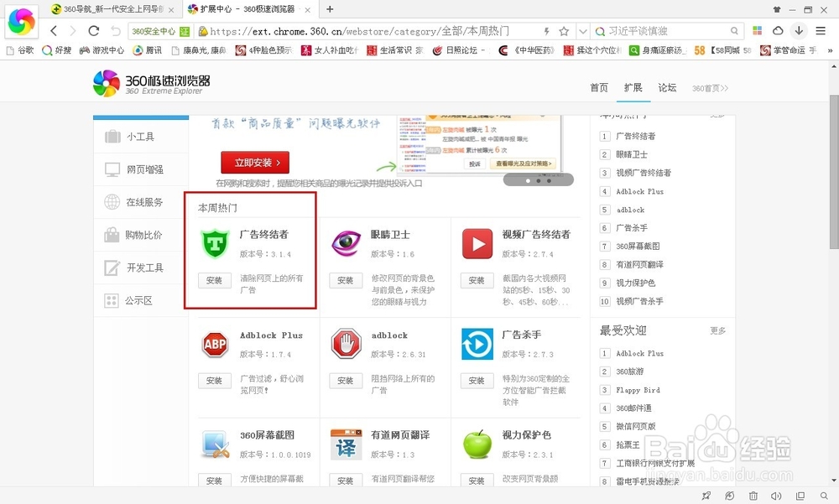Click the 眼睛卫士 purple eye icon
The image size is (839, 504).
pyautogui.click(x=347, y=243)
